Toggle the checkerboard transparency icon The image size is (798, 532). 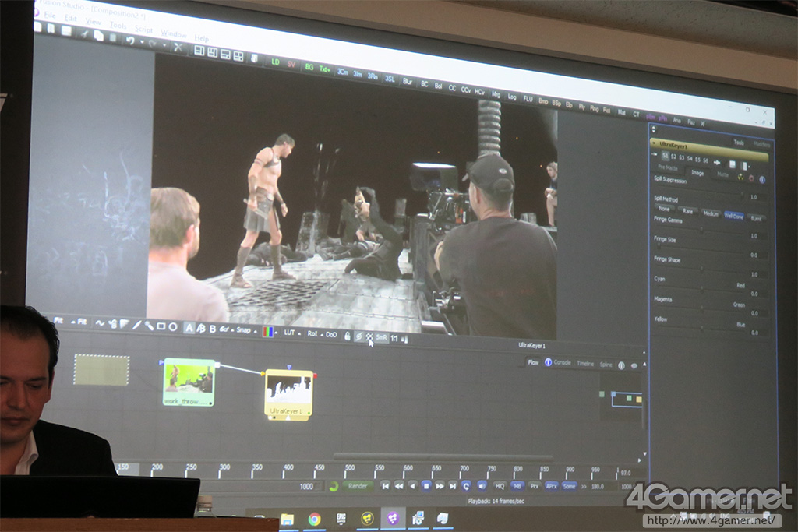click(x=369, y=337)
